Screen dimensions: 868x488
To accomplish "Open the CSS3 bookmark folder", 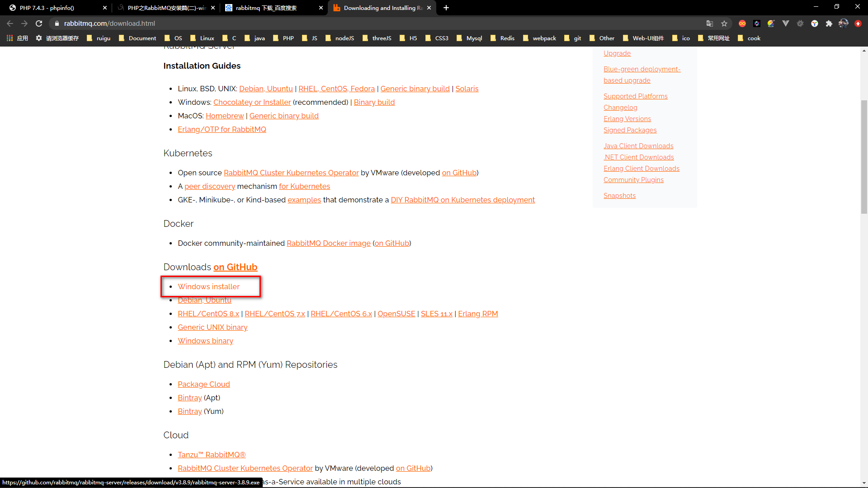I will [x=437, y=38].
